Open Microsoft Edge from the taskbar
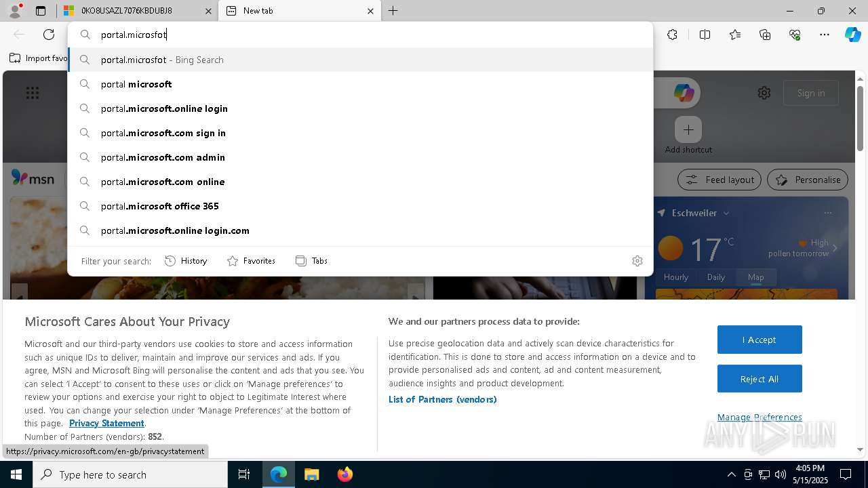This screenshot has width=868, height=488. (x=279, y=474)
